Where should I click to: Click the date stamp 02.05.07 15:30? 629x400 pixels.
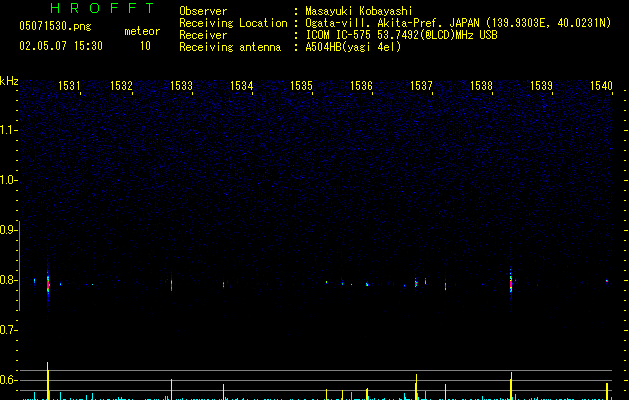tap(61, 46)
